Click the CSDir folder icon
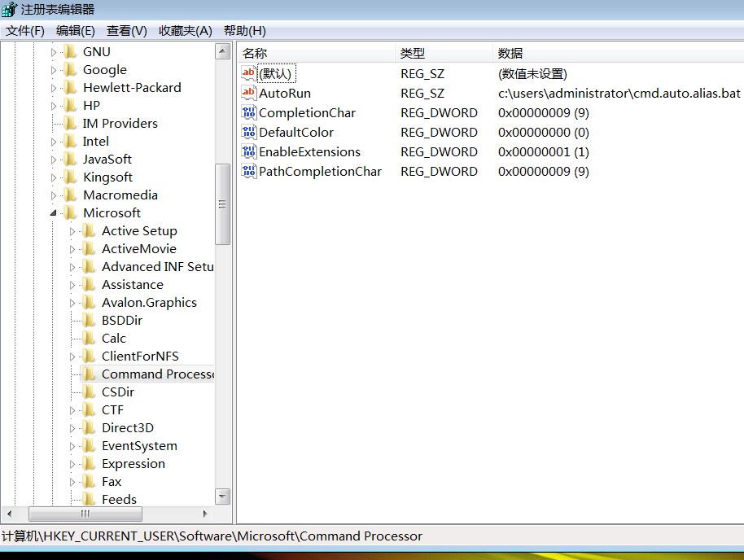Screen dimensions: 744x560 [89, 392]
